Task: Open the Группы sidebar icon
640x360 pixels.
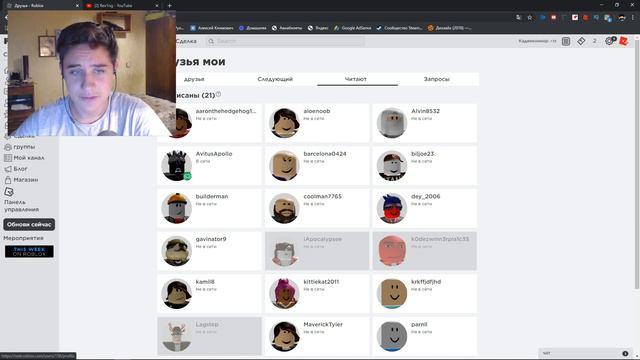Action: tap(7, 147)
